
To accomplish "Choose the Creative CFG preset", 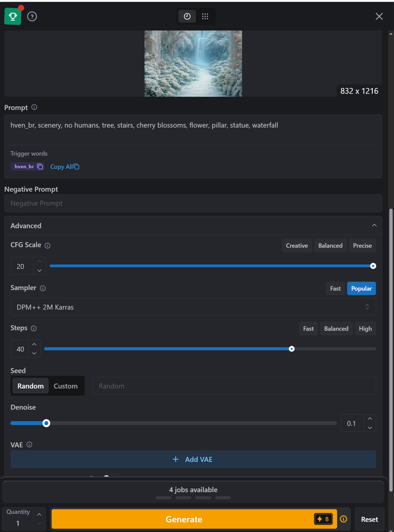I will click(x=296, y=246).
